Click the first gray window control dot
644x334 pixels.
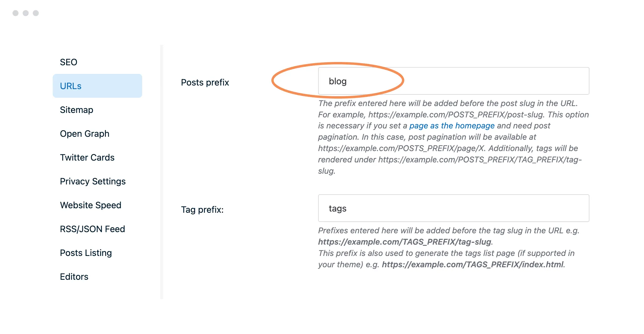(x=16, y=13)
